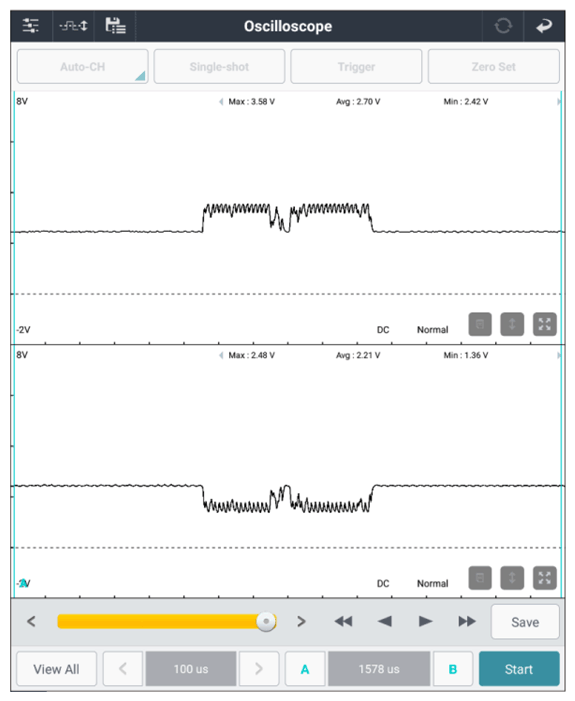575x701 pixels.
Task: Go back using the return arrow
Action: click(544, 26)
